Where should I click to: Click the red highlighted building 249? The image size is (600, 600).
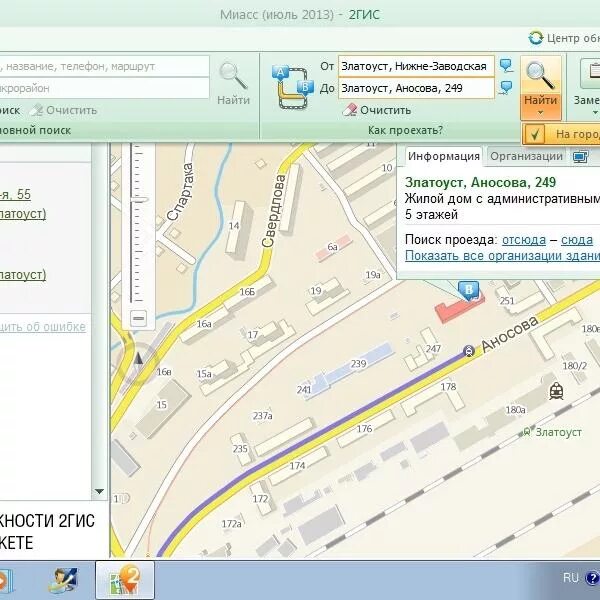(459, 308)
